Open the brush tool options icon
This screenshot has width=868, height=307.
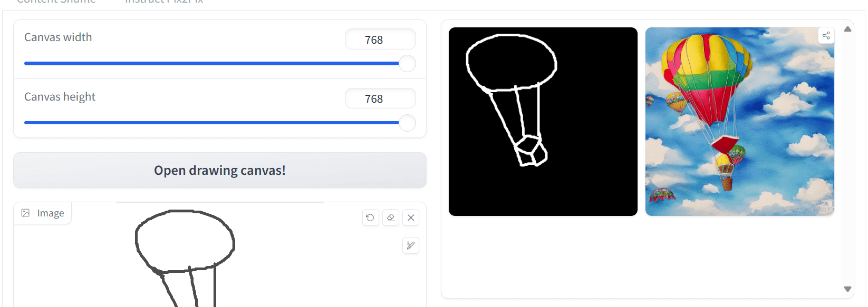pyautogui.click(x=411, y=245)
